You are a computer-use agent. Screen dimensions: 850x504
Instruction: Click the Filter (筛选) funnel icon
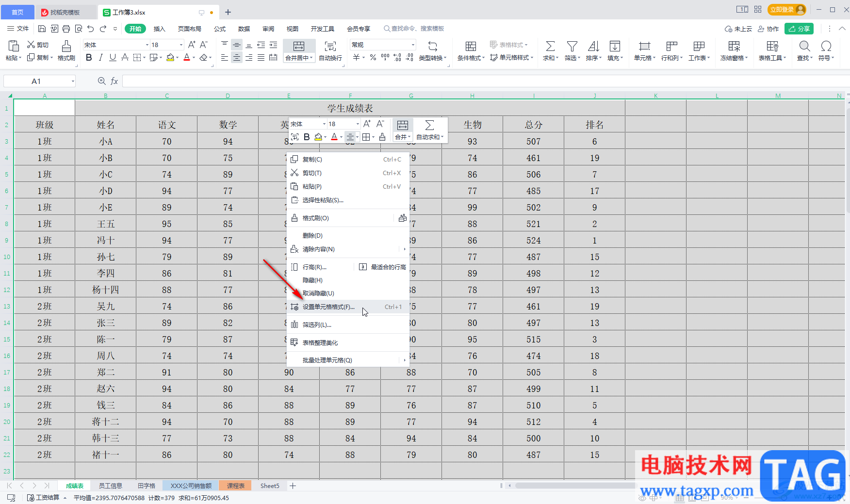pos(572,46)
